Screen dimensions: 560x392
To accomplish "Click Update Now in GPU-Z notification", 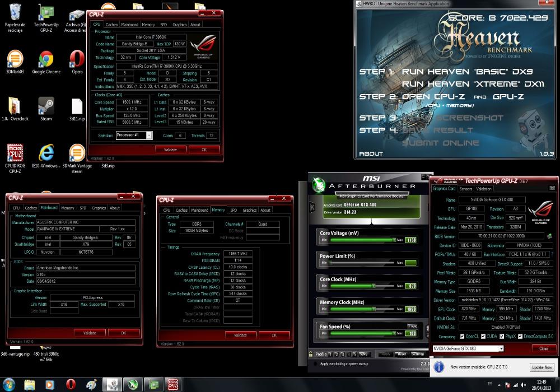I will tap(542, 367).
